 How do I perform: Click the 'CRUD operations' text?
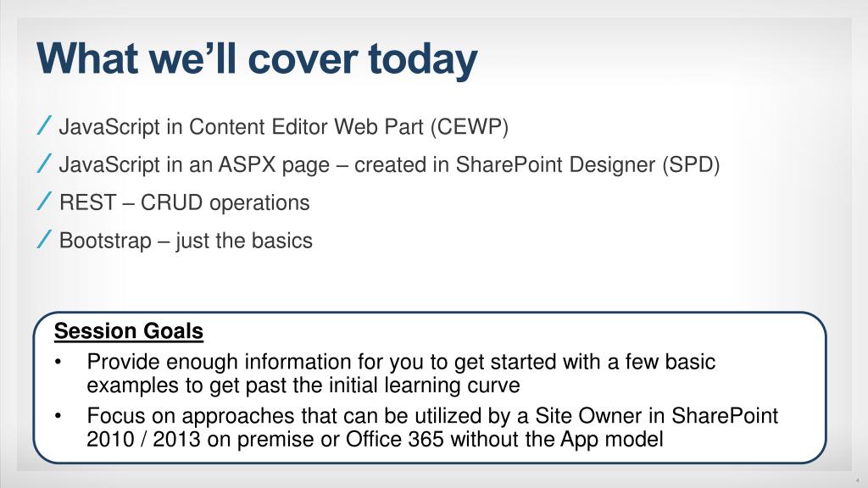click(225, 203)
